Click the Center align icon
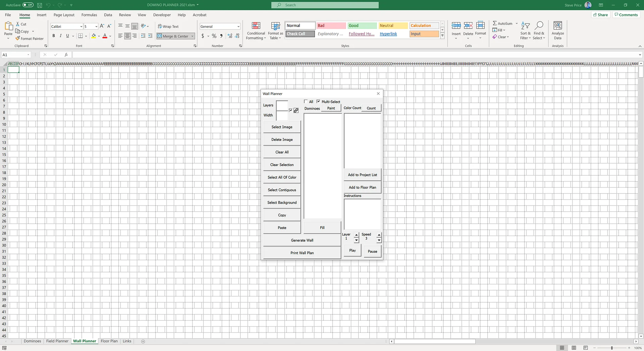This screenshot has height=351, width=644. (x=127, y=36)
